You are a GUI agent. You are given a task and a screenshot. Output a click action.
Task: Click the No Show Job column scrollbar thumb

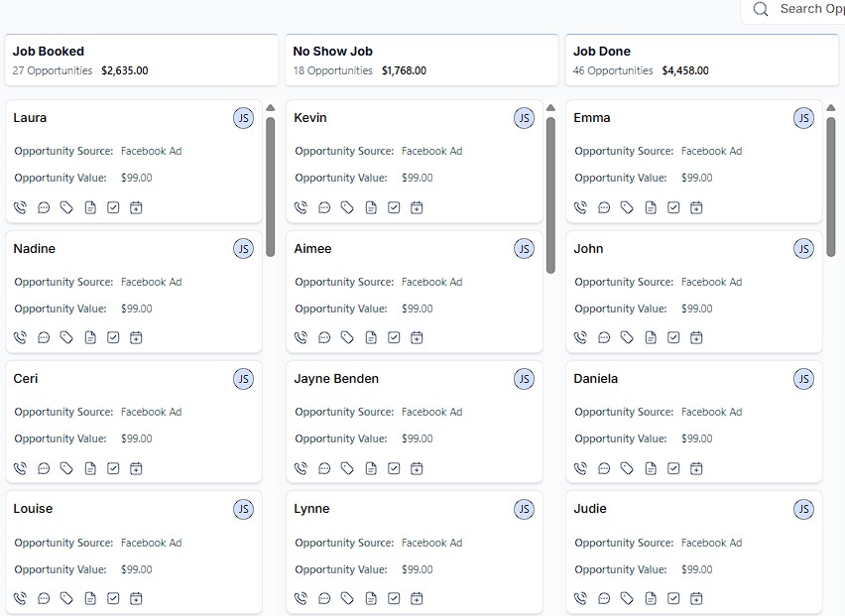pyautogui.click(x=550, y=193)
